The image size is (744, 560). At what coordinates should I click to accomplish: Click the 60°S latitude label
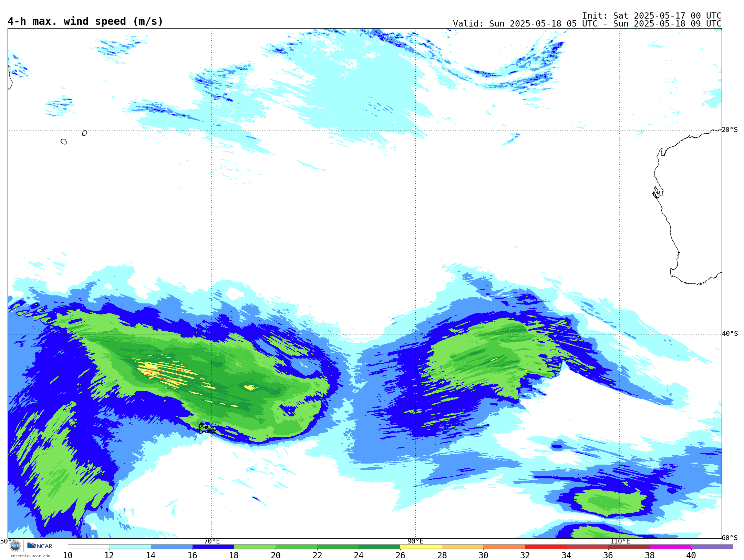pos(730,538)
